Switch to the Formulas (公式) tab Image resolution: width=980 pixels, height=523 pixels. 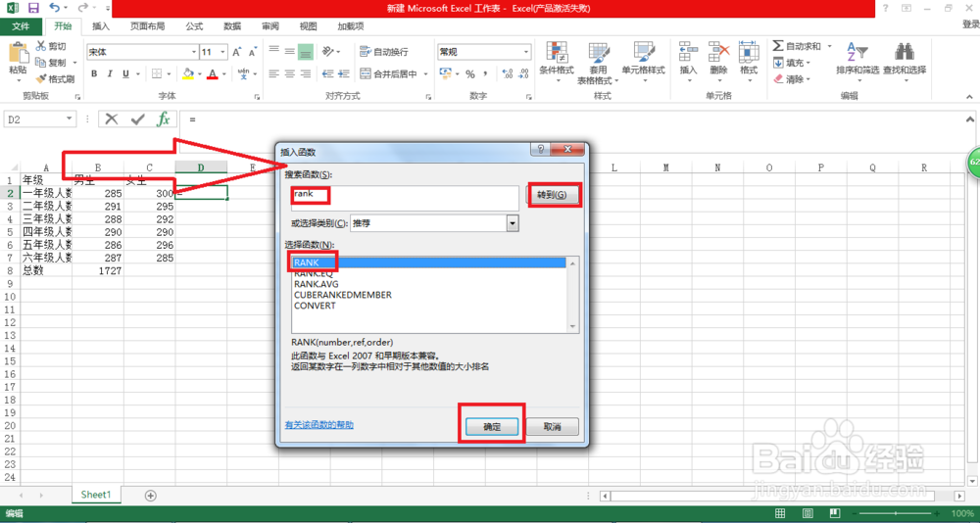194,26
